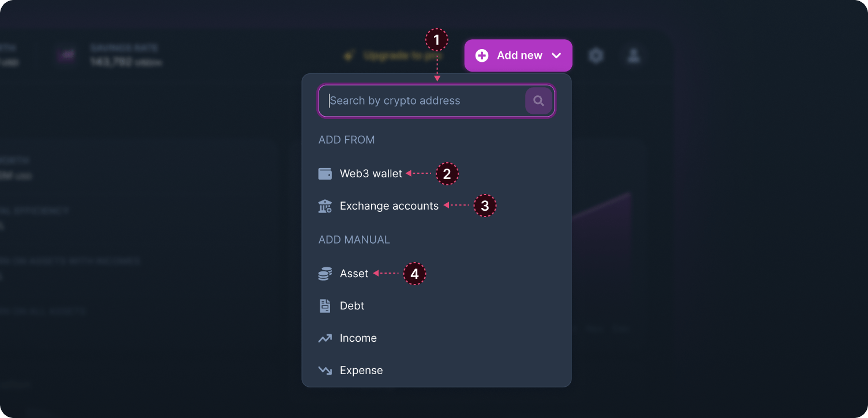The width and height of the screenshot is (868, 418).
Task: Choose Debt under ADD MANUAL
Action: pyautogui.click(x=353, y=305)
